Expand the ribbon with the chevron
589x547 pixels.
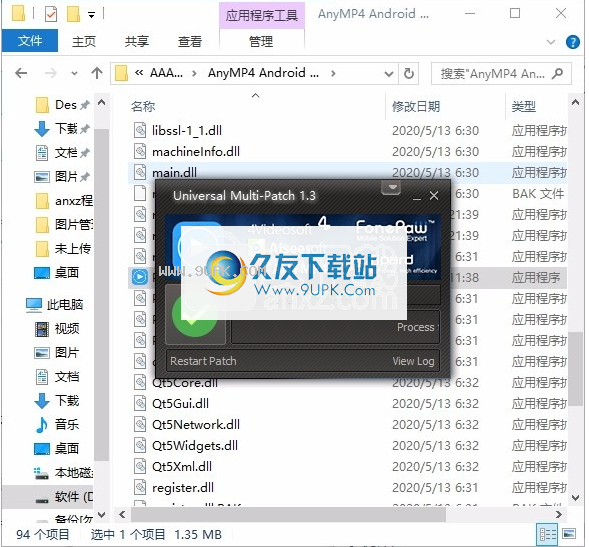point(551,42)
